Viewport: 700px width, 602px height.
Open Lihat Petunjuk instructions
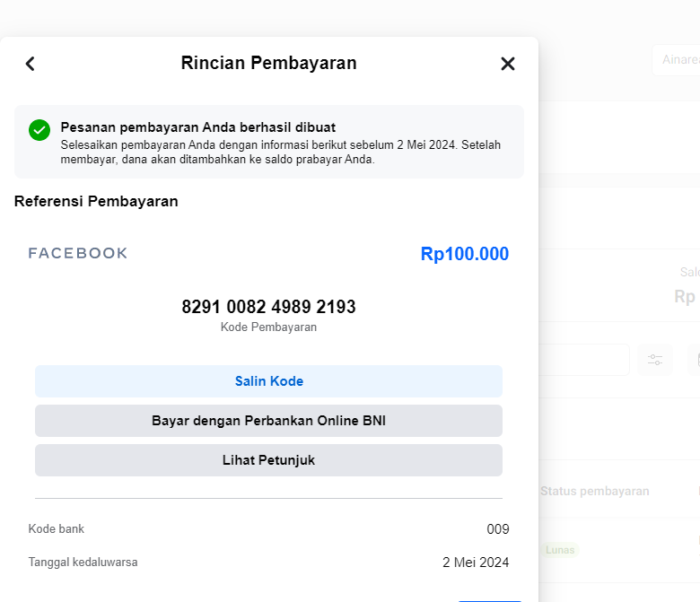pos(268,460)
